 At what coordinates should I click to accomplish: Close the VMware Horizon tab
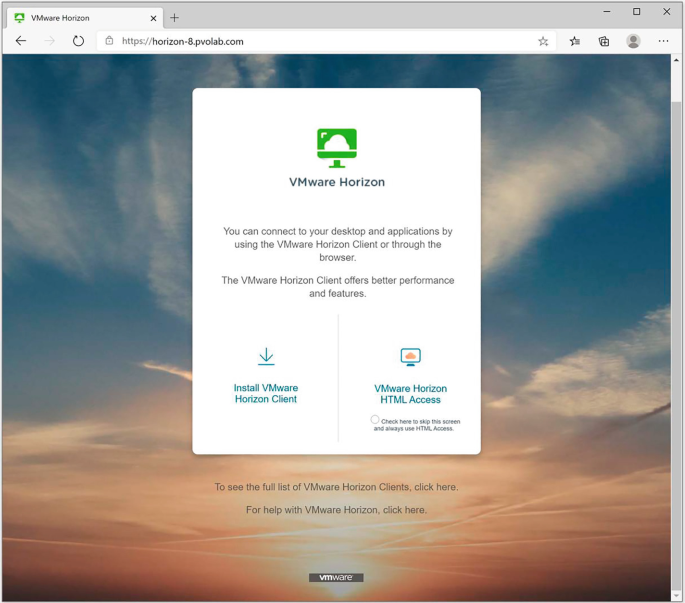(x=153, y=18)
